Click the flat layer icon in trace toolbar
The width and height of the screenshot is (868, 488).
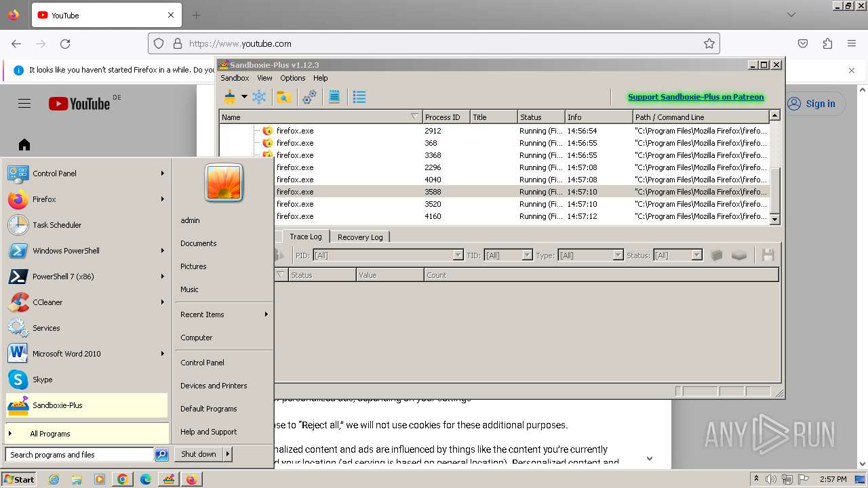(x=739, y=256)
